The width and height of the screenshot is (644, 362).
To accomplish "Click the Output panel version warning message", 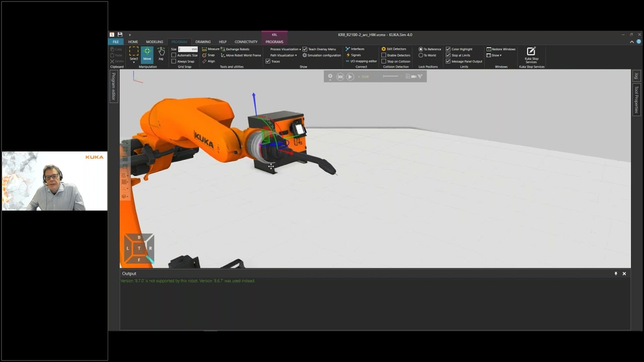I will 188,281.
